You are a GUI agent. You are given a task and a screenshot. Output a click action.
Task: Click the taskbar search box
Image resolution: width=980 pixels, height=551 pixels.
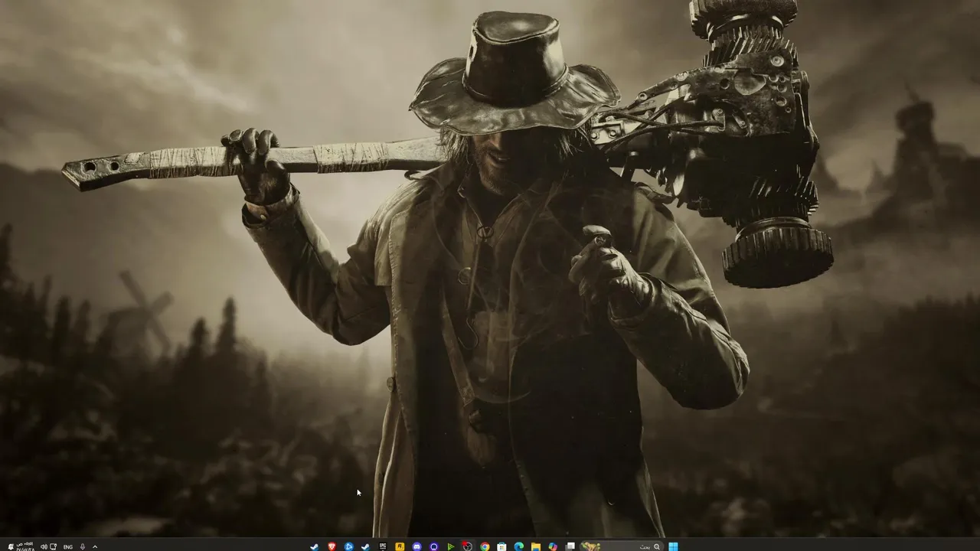(x=622, y=546)
